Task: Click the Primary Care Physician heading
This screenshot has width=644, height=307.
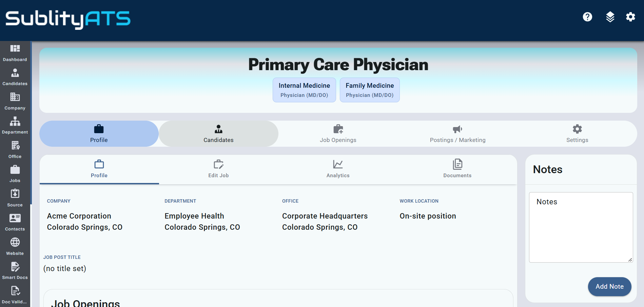Action: pos(338,64)
